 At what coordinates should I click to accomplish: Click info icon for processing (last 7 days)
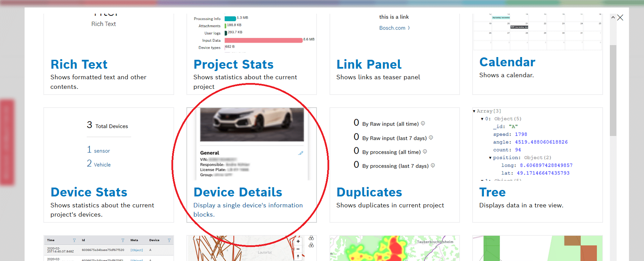coord(433,166)
